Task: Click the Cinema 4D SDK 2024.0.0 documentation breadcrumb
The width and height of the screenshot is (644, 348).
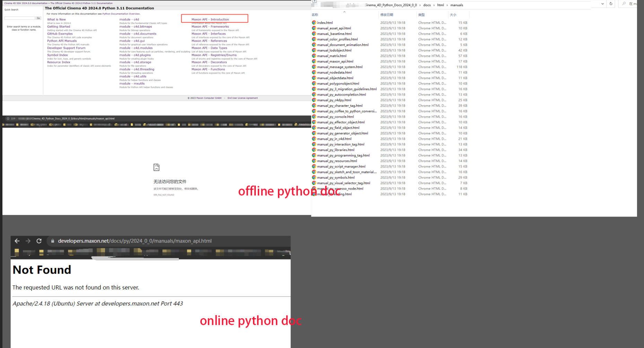Action: [x=26, y=3]
